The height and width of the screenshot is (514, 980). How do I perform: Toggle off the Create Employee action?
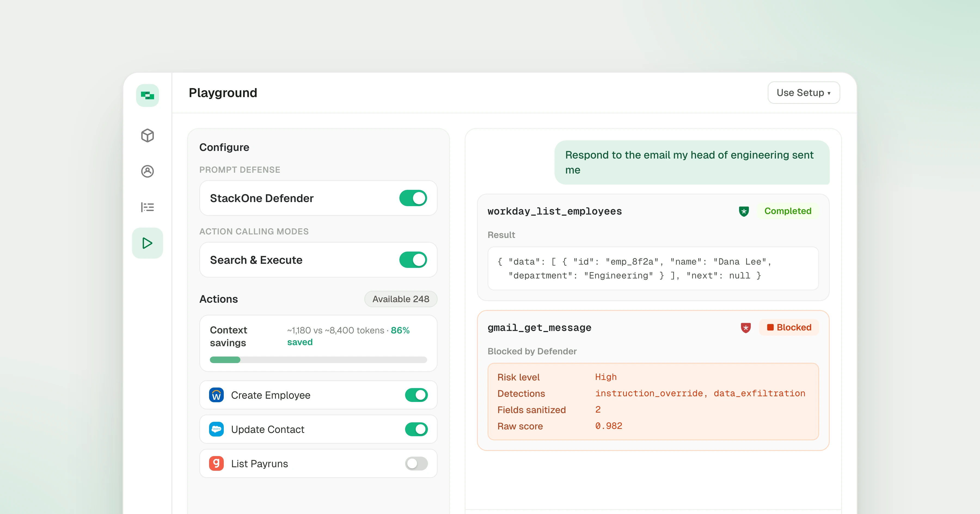416,395
